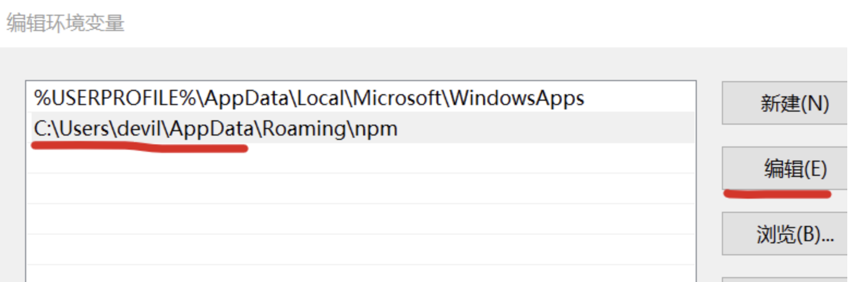Select the %USERPROFILE% WindowsApps path entry
The height and width of the screenshot is (282, 868).
pyautogui.click(x=309, y=99)
